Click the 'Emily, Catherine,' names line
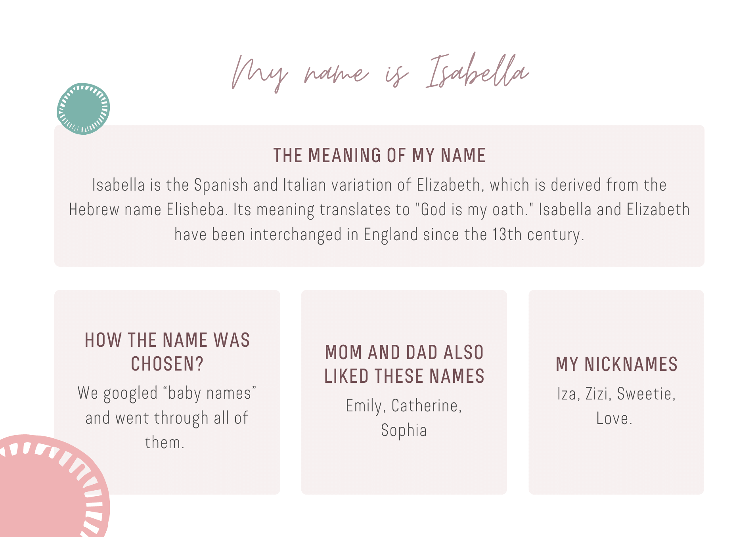Image resolution: width=756 pixels, height=537 pixels. (x=404, y=406)
